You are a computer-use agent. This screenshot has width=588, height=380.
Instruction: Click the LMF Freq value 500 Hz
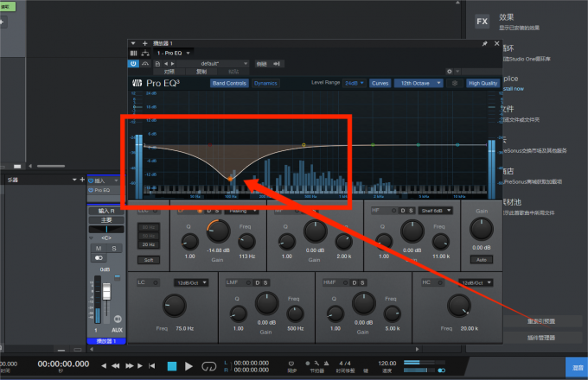(x=296, y=328)
